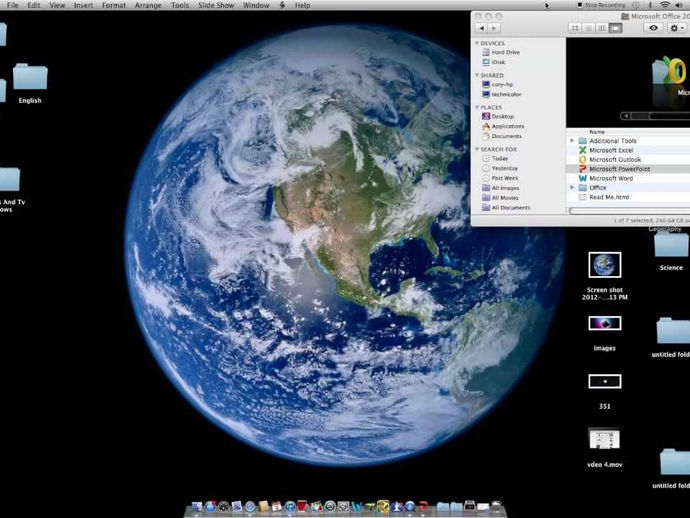Collapse SHARED sidebar section

[x=477, y=75]
